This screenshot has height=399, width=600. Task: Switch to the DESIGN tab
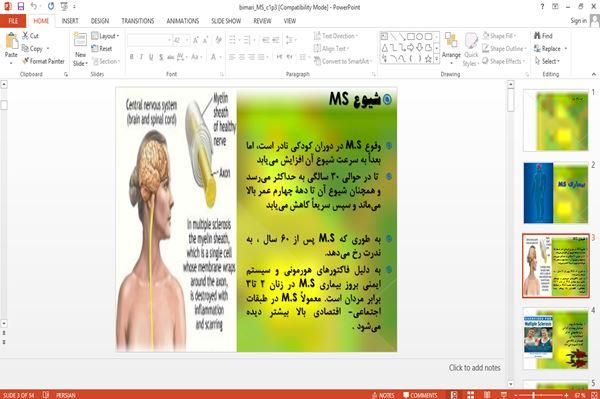(100, 21)
